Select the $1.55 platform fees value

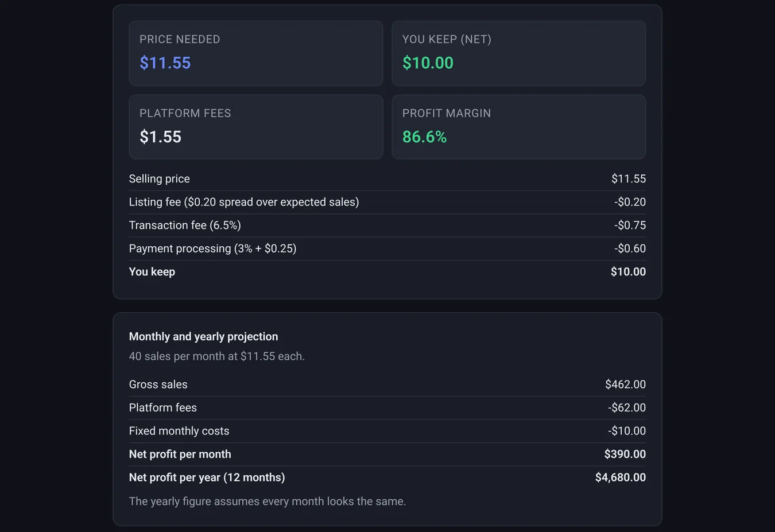coord(161,137)
